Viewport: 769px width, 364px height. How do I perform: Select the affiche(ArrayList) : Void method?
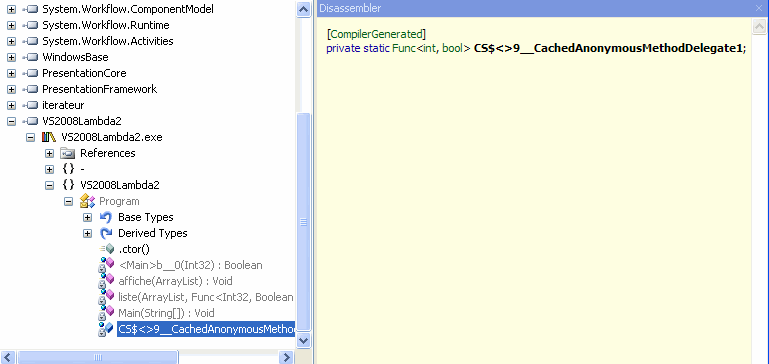coord(175,281)
